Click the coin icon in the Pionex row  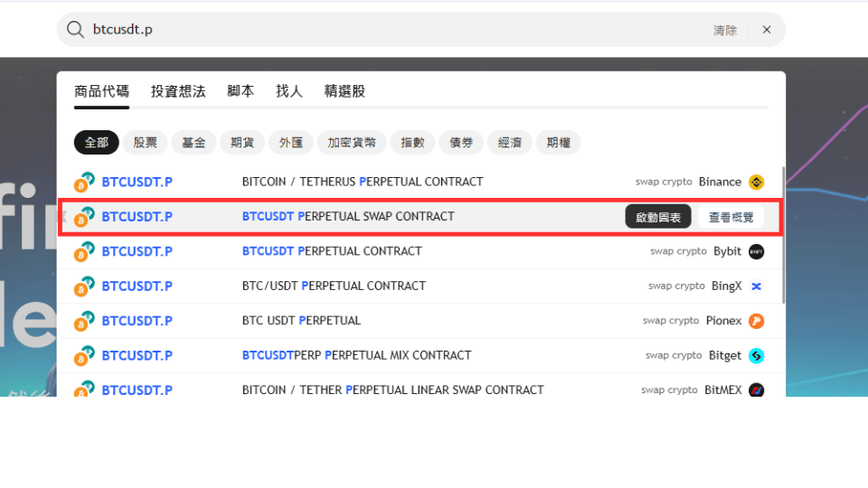click(x=84, y=321)
